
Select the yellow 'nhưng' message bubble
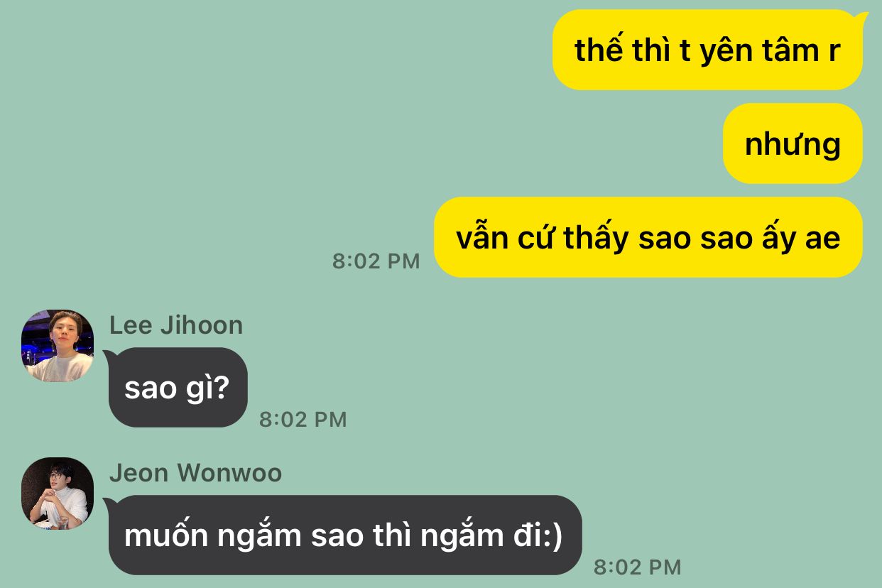793,143
